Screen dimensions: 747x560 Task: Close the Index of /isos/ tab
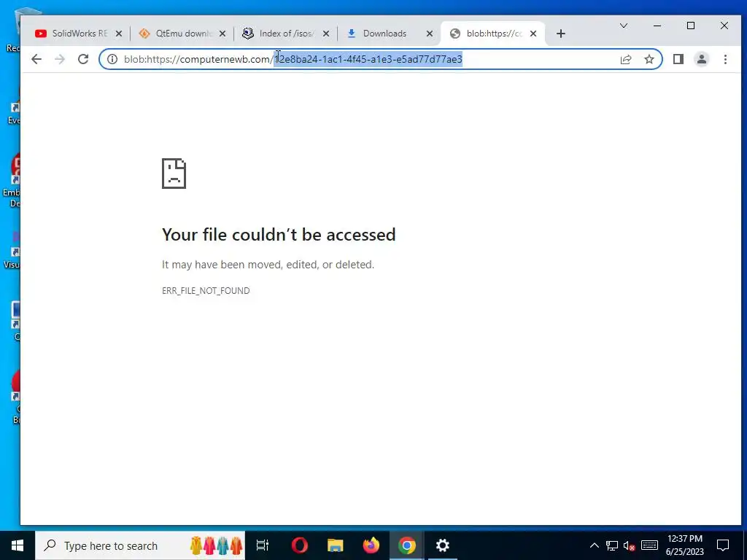(326, 34)
